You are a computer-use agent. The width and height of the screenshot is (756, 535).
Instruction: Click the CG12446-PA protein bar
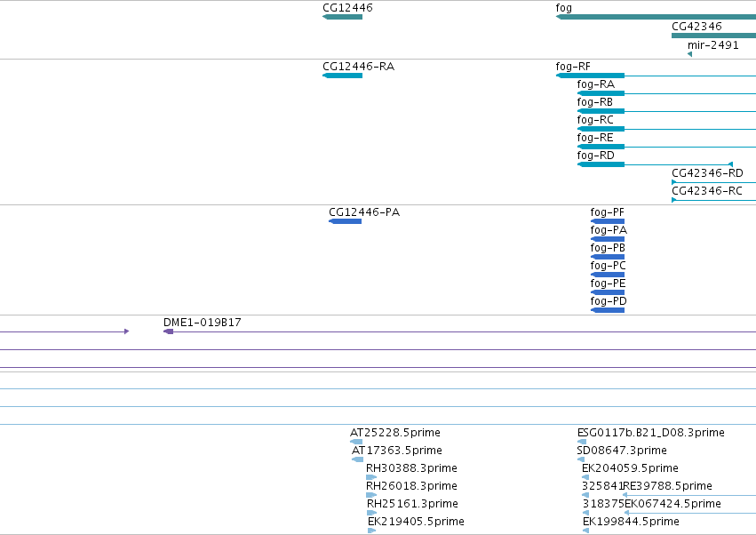[x=346, y=221]
